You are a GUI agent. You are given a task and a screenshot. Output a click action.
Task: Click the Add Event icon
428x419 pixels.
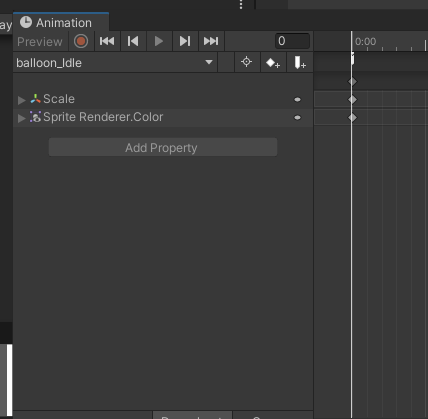(300, 62)
